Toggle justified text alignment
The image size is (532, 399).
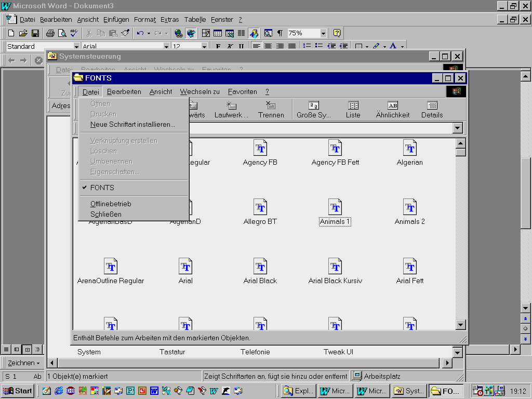[x=292, y=46]
